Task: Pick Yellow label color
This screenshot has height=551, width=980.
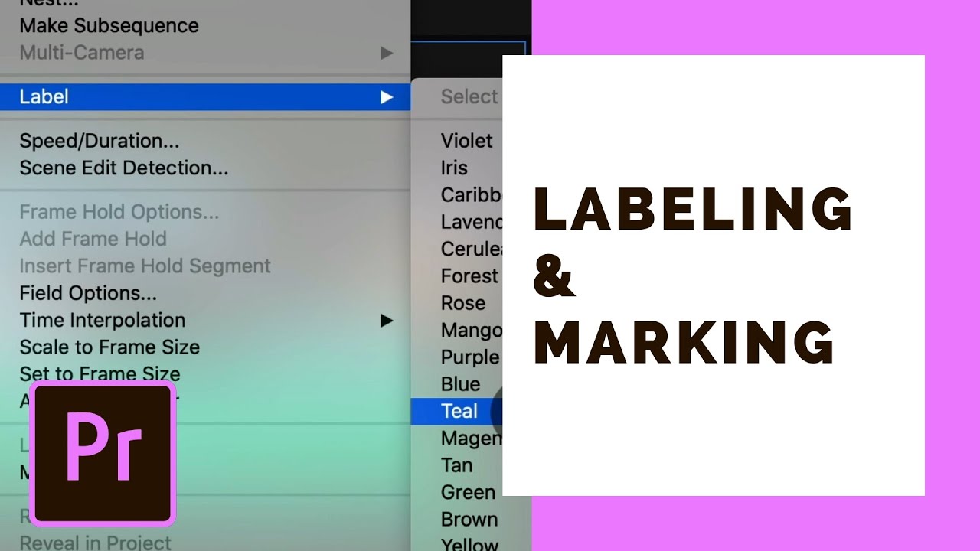Action: pos(469,545)
